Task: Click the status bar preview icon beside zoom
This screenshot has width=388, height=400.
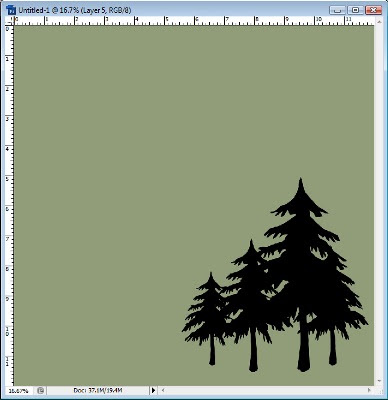Action: coord(40,390)
